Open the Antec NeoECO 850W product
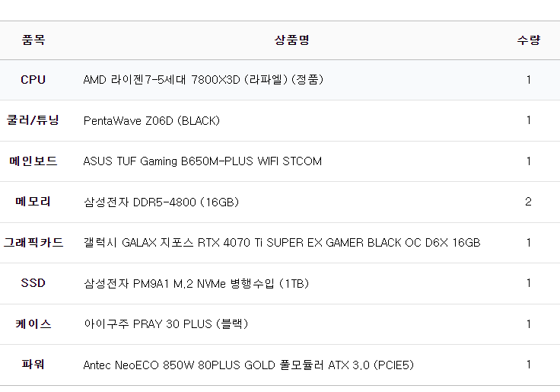 click(248, 365)
